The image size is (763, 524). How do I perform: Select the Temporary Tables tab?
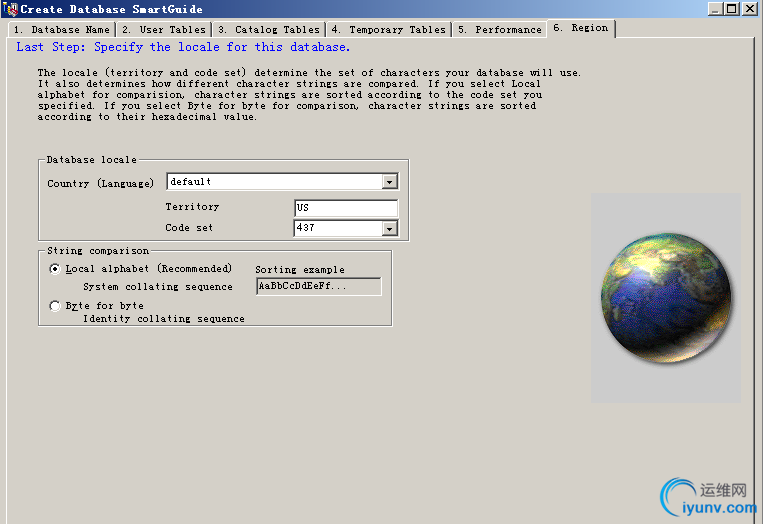click(x=388, y=30)
